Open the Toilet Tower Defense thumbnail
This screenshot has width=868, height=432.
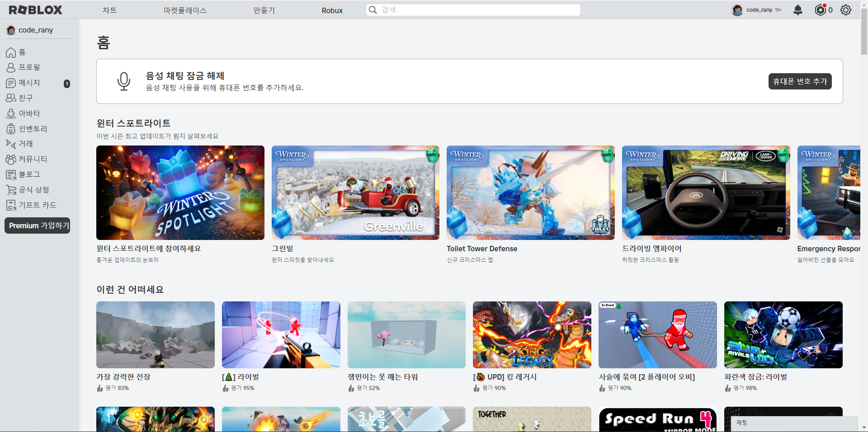(x=531, y=193)
